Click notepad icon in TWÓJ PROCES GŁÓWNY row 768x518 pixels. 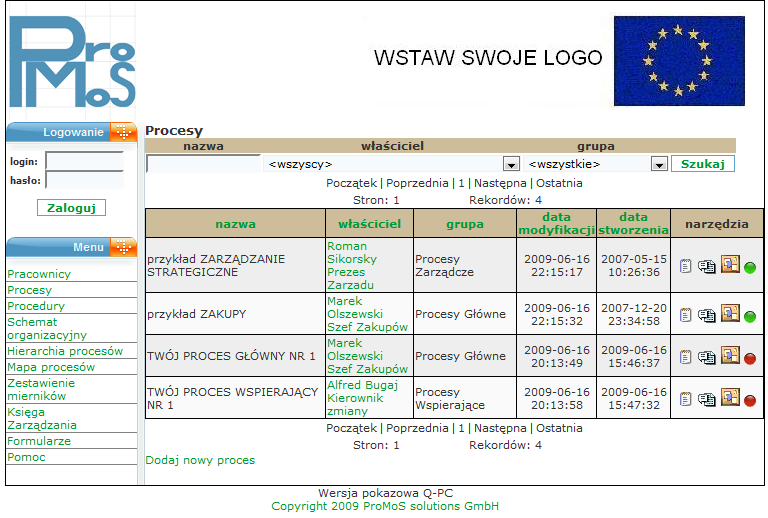click(x=686, y=357)
